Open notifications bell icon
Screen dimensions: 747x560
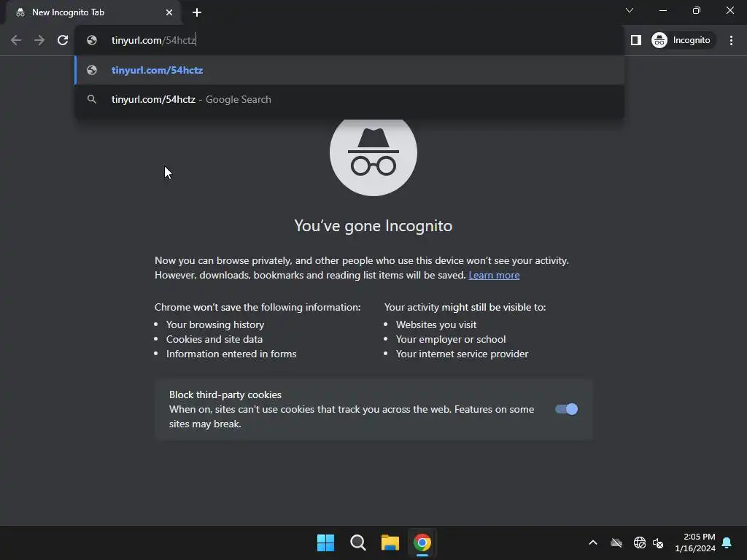(x=727, y=542)
